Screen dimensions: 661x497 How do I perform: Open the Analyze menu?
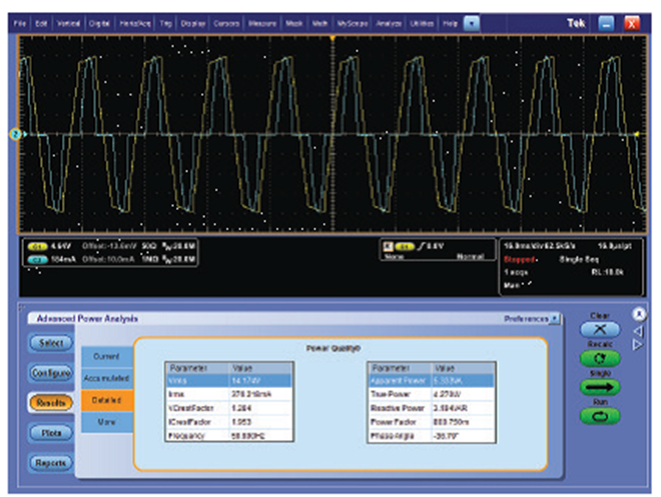pyautogui.click(x=389, y=21)
